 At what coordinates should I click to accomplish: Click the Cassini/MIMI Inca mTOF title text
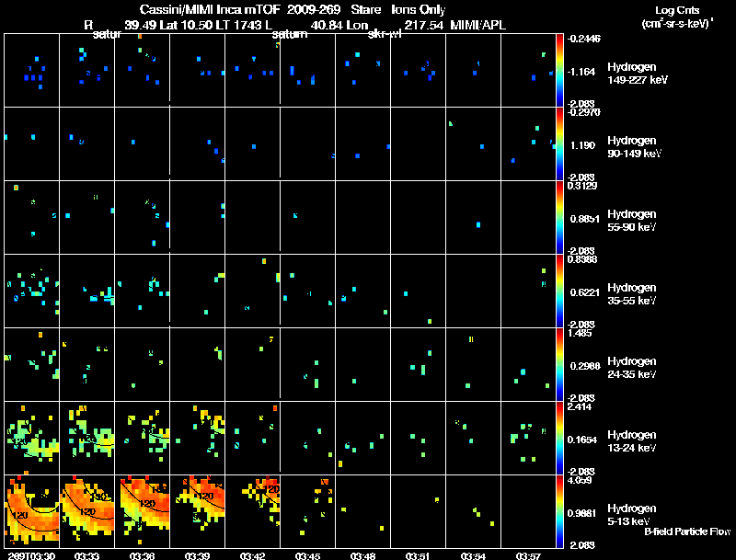click(x=210, y=10)
